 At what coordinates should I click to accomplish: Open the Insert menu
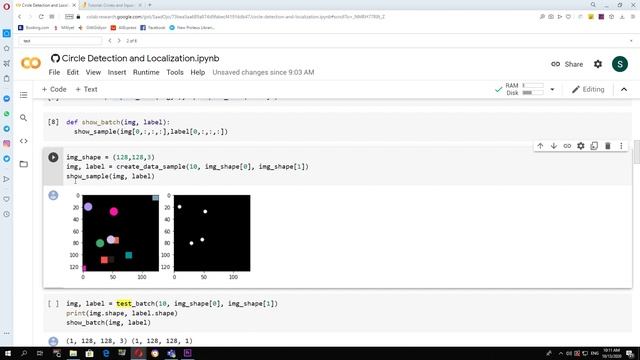[117, 72]
